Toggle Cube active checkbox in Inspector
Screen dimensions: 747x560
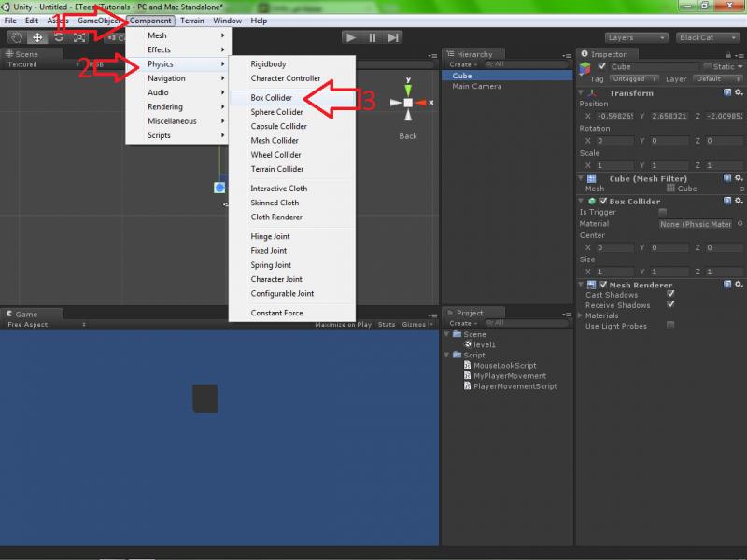pos(602,66)
